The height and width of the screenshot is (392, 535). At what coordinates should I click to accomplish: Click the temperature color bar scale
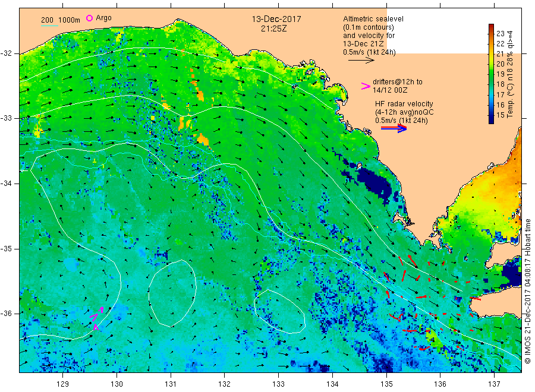click(491, 74)
